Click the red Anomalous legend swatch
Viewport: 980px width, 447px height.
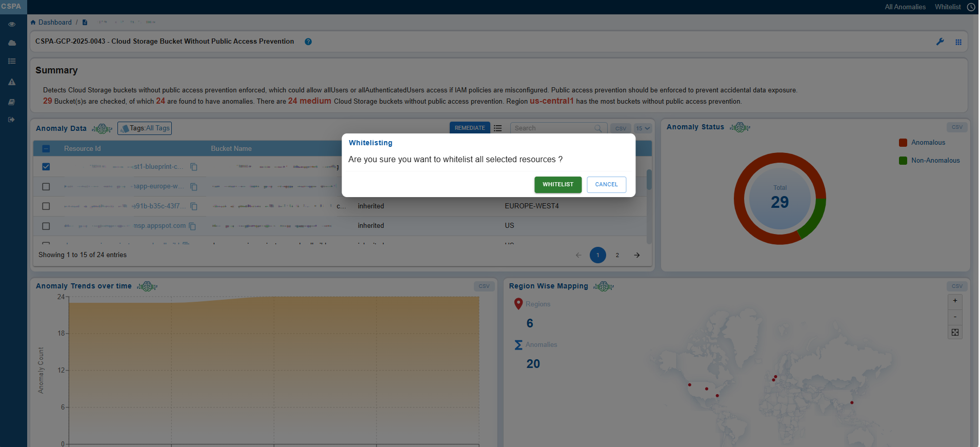[x=903, y=143]
